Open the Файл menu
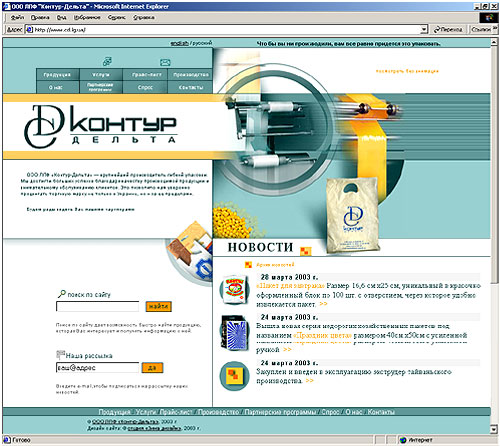 (17, 17)
